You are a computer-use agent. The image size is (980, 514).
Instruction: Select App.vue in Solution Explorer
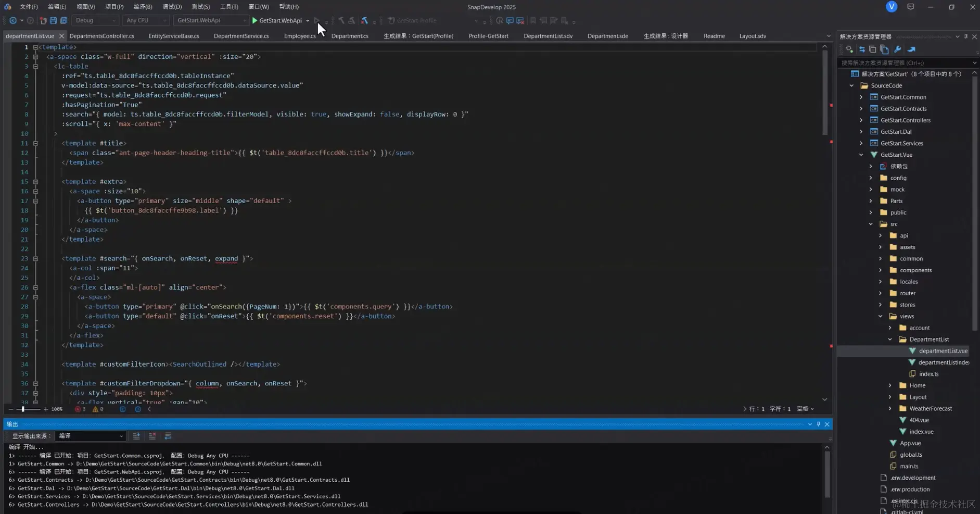[x=910, y=443]
